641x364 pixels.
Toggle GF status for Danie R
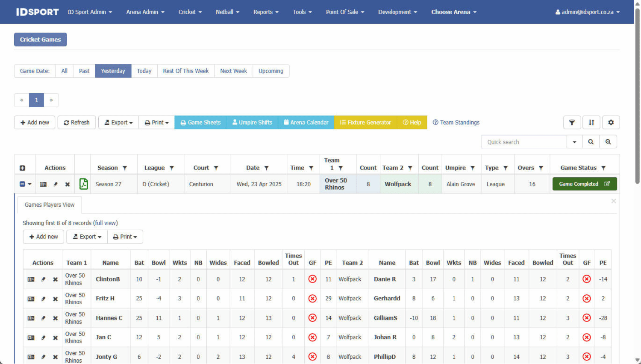(587, 279)
